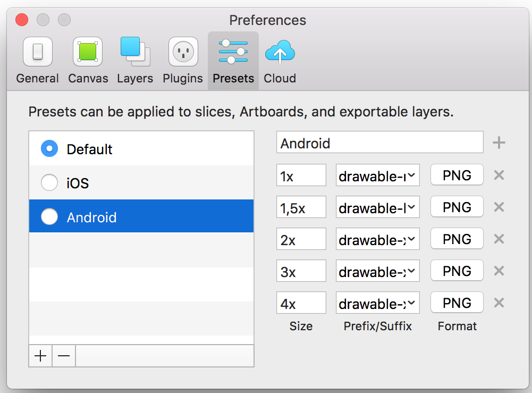This screenshot has width=532, height=393.
Task: Open the Canvas preferences pane
Action: click(x=88, y=60)
